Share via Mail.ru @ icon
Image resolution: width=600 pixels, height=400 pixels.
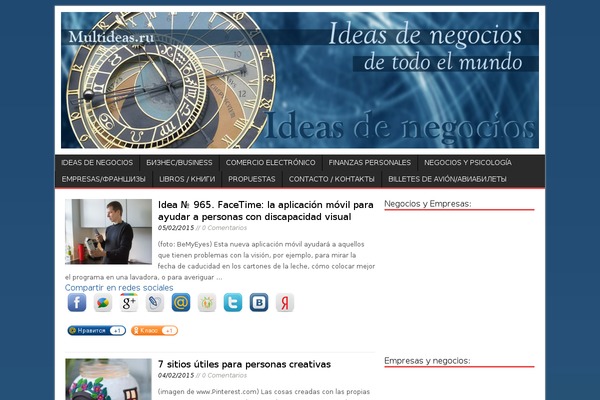coord(181,302)
